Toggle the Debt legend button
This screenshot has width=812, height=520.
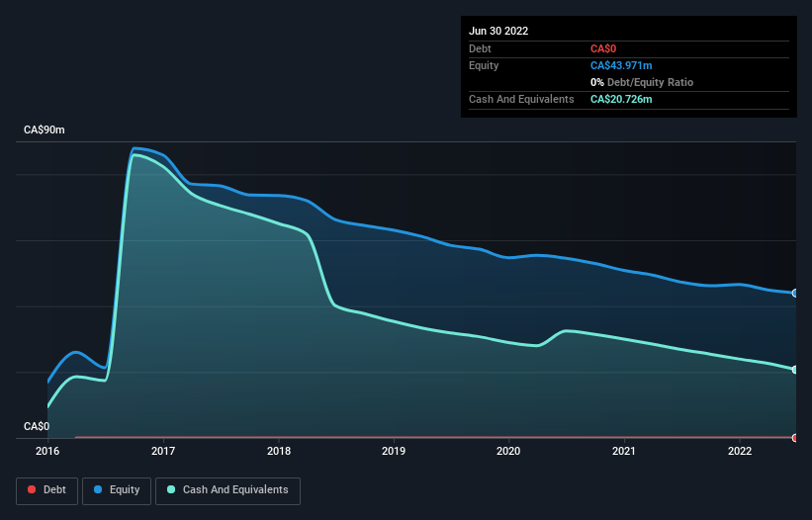[x=47, y=490]
